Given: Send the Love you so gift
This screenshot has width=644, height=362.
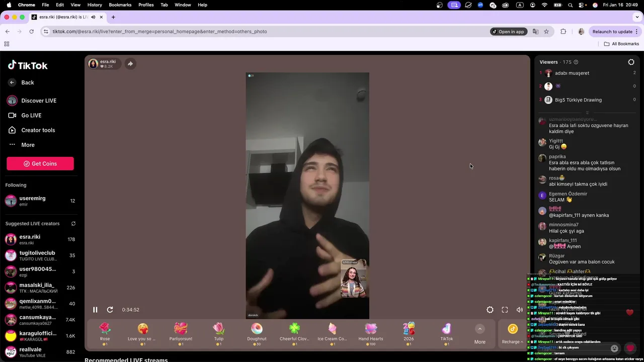Looking at the screenshot, I should pyautogui.click(x=143, y=333).
